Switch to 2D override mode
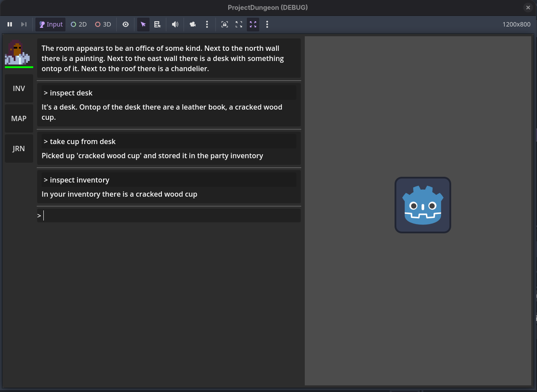Screen dimensions: 537x392 [78, 24]
